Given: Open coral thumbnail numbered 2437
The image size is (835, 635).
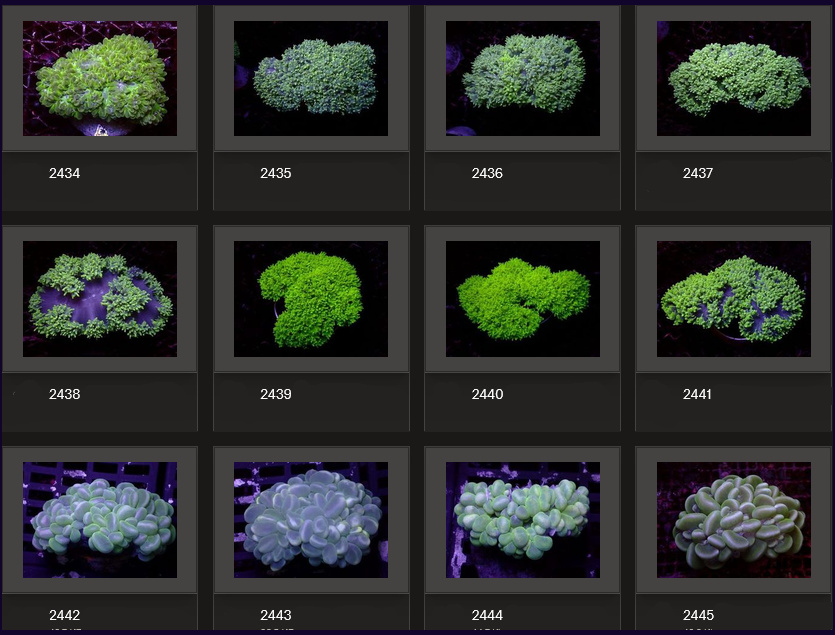Looking at the screenshot, I should point(734,78).
